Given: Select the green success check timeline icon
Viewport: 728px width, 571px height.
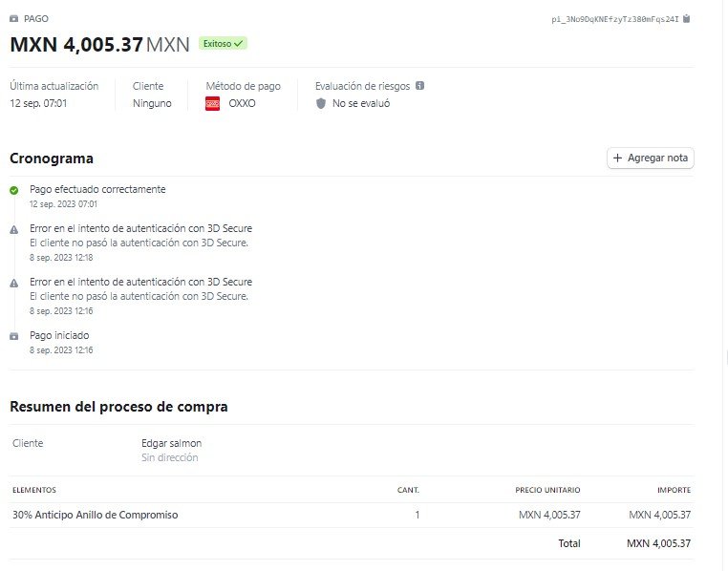Looking at the screenshot, I should tap(14, 190).
